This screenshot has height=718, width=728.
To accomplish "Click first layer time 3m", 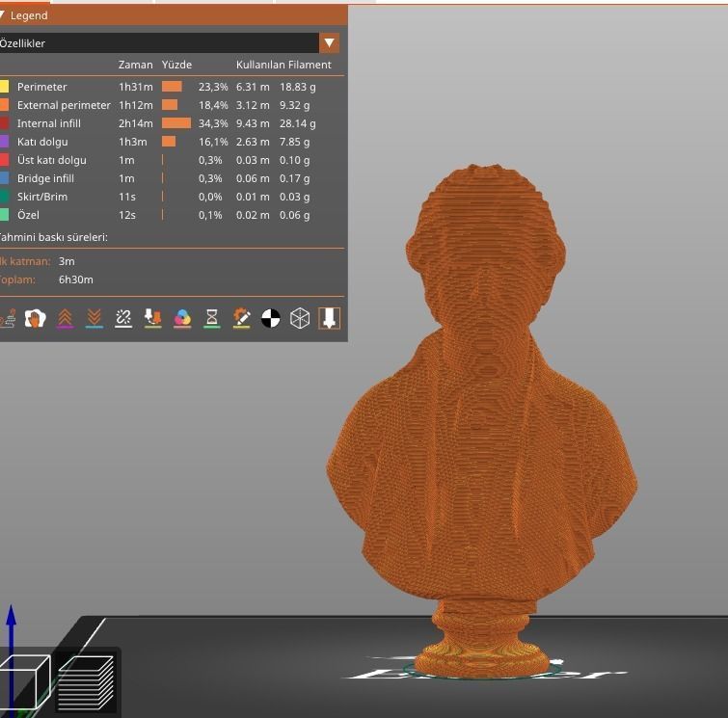I will [x=67, y=261].
